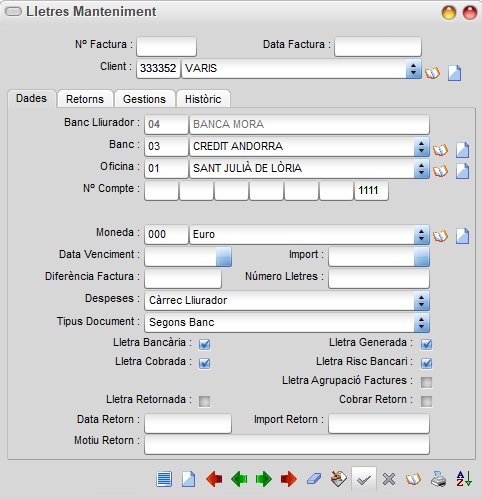
Task: Open the book lookup icon next to Oficina
Action: 440,171
